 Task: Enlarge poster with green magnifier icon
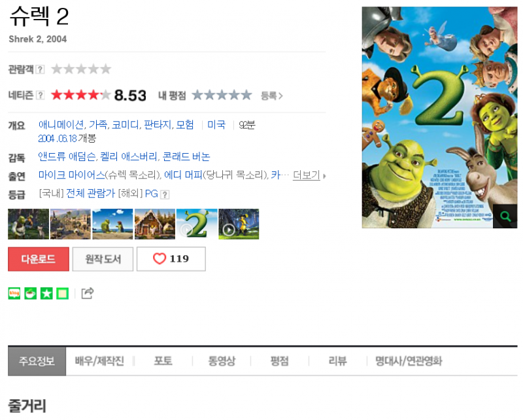505,217
